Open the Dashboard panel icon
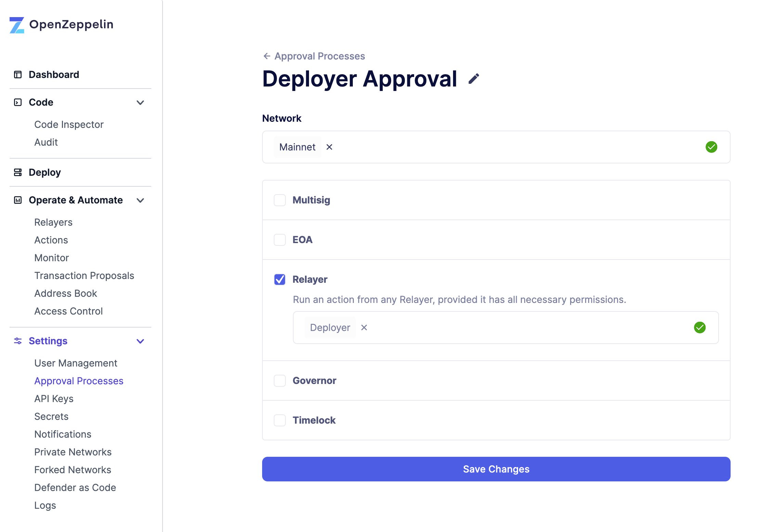Viewport: 772px width, 532px height. [18, 74]
